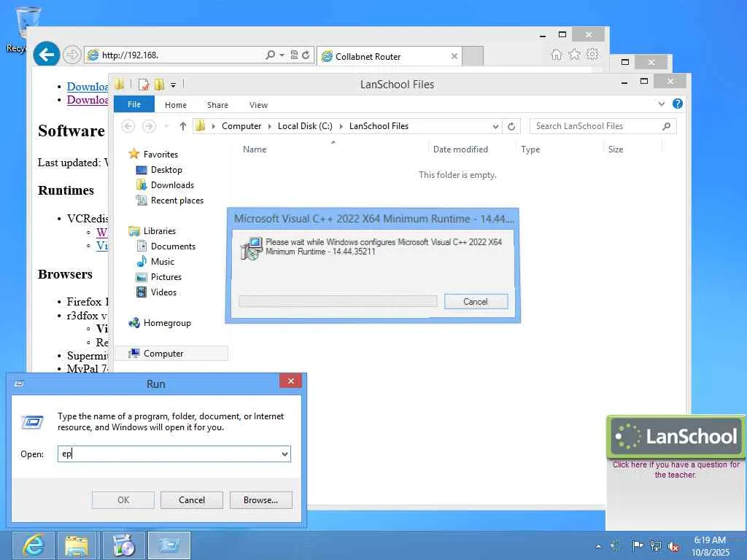Open the View ribbon tab
Screen dimensions: 747x560
[258, 105]
